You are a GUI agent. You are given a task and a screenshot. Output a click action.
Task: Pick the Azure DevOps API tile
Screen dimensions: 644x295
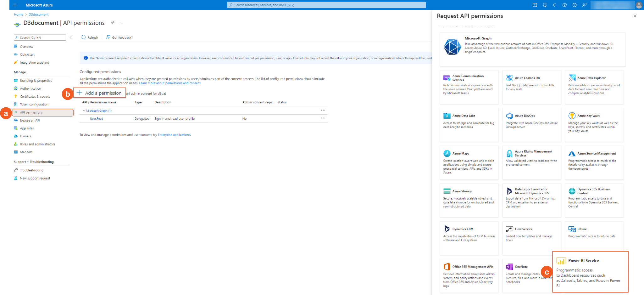(x=531, y=125)
